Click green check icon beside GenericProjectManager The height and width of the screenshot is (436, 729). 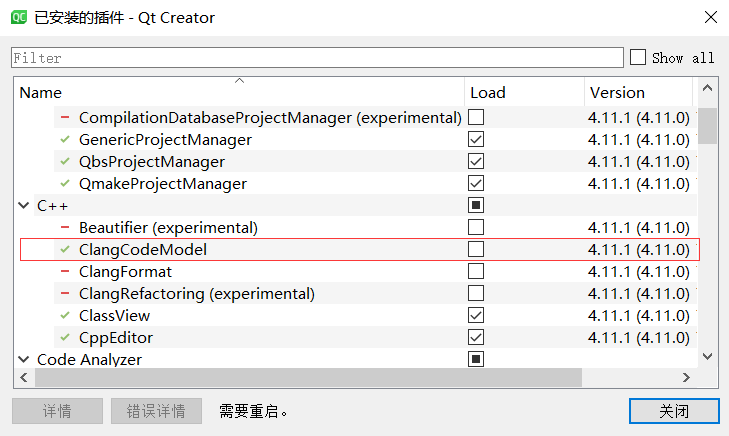(x=65, y=139)
